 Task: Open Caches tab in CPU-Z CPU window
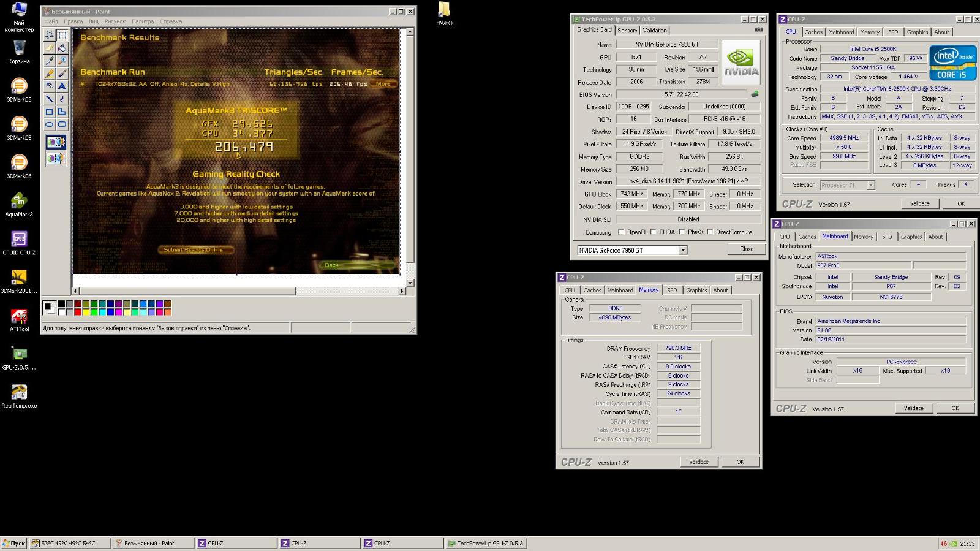pyautogui.click(x=813, y=32)
